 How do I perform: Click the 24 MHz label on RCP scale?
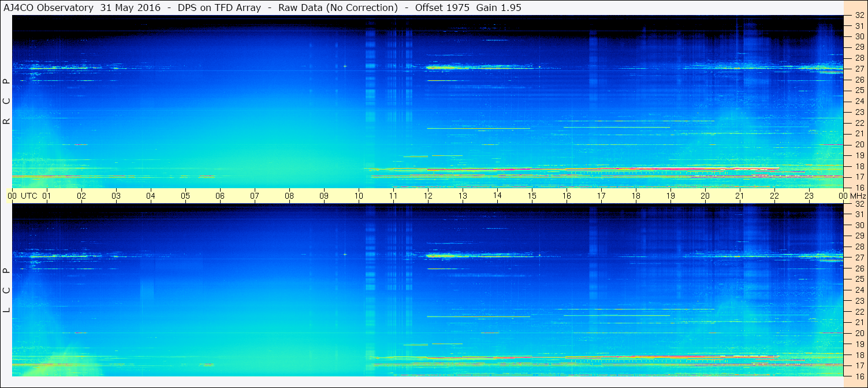coord(859,102)
